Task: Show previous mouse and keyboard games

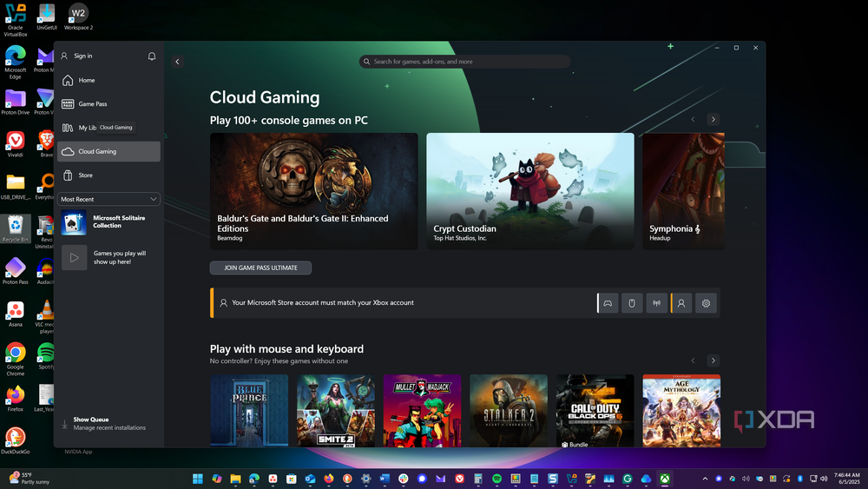Action: (693, 360)
